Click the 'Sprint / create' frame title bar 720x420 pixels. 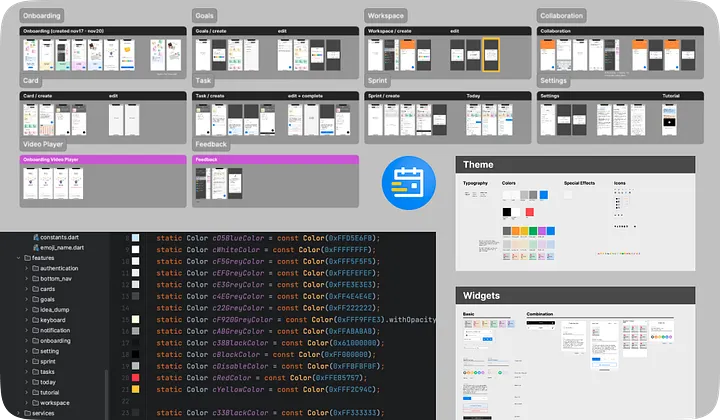(448, 96)
